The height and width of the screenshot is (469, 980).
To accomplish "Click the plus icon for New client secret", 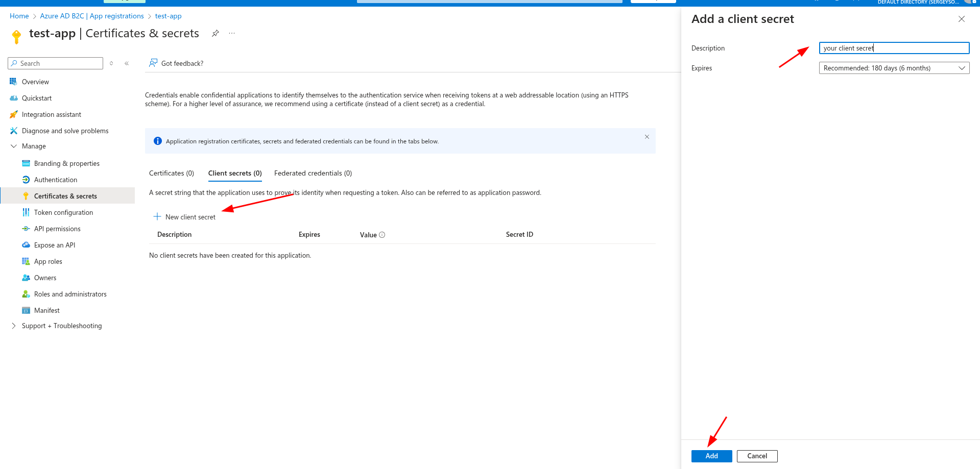I will coord(157,216).
